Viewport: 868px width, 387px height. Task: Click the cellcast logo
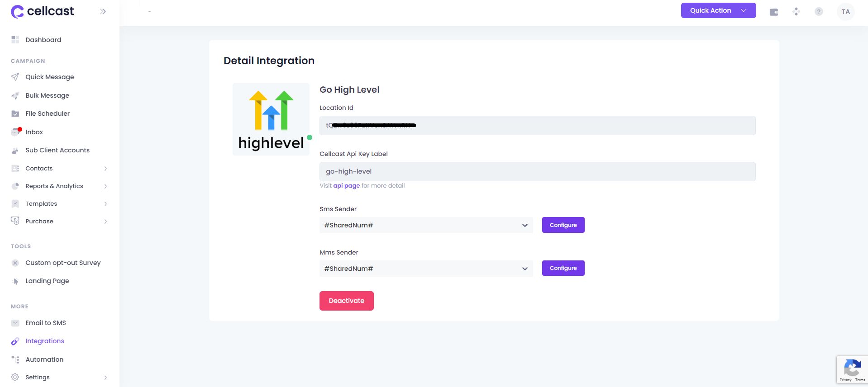click(x=42, y=11)
